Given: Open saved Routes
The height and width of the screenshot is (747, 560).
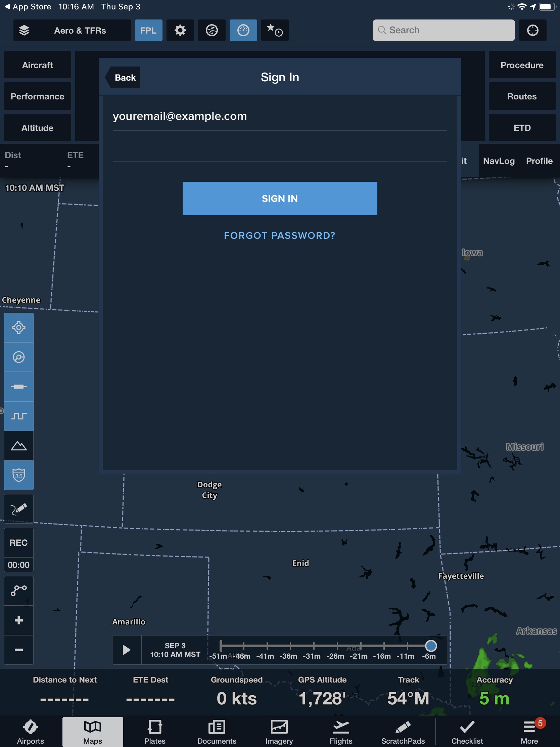Looking at the screenshot, I should coord(522,97).
